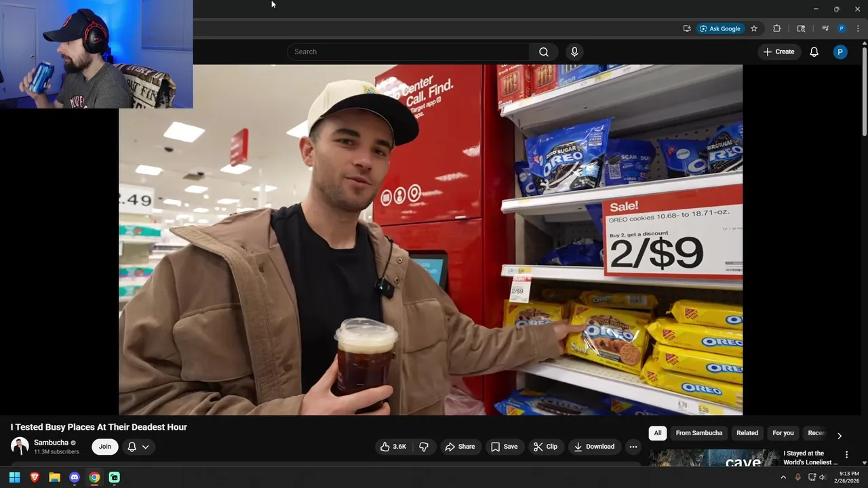Focus the YouTube Search input field
The height and width of the screenshot is (488, 868).
pyautogui.click(x=408, y=52)
